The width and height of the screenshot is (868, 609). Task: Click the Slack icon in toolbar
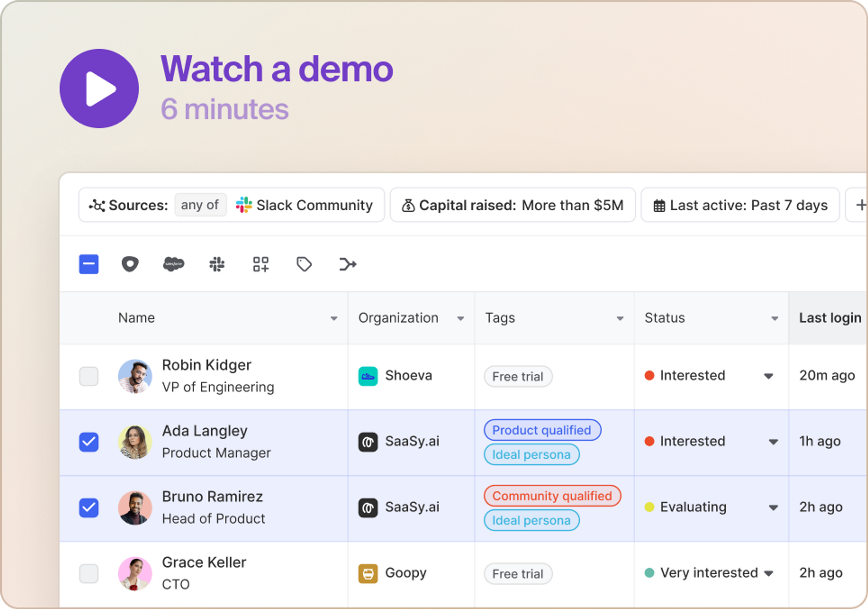217,264
